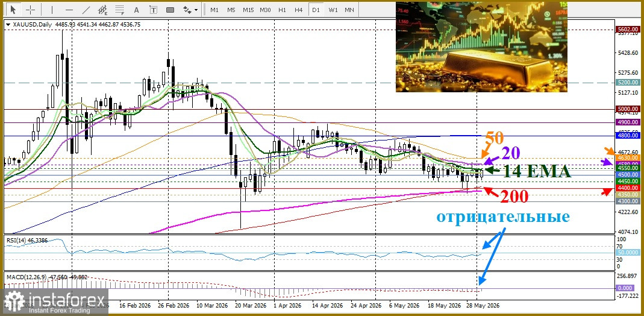Activate the Crosshair tool

coord(30,10)
